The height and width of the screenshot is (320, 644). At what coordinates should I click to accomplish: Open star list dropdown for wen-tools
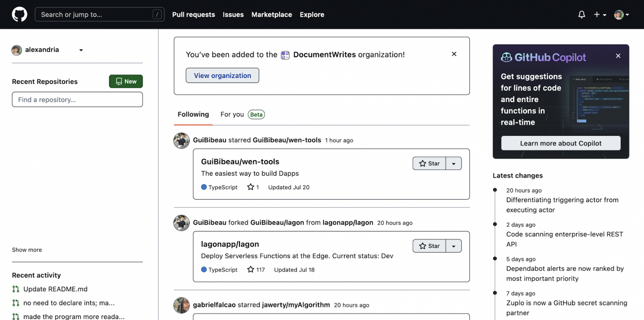(x=454, y=164)
